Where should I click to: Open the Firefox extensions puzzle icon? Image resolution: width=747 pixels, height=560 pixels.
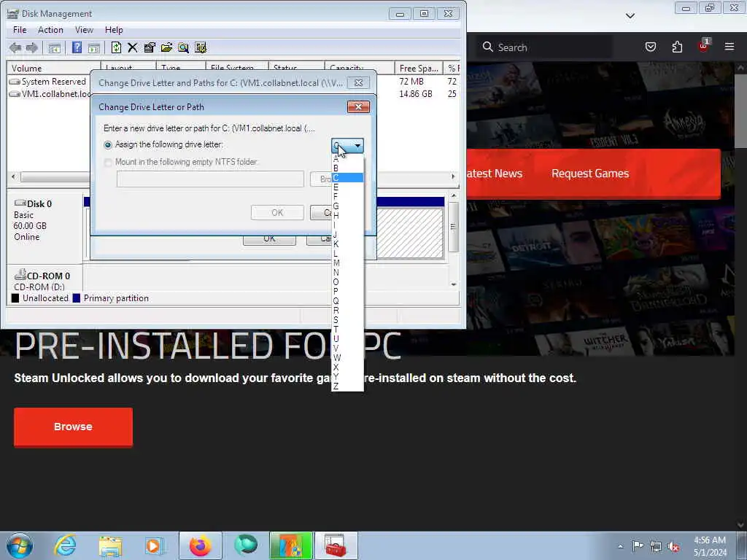coord(677,47)
